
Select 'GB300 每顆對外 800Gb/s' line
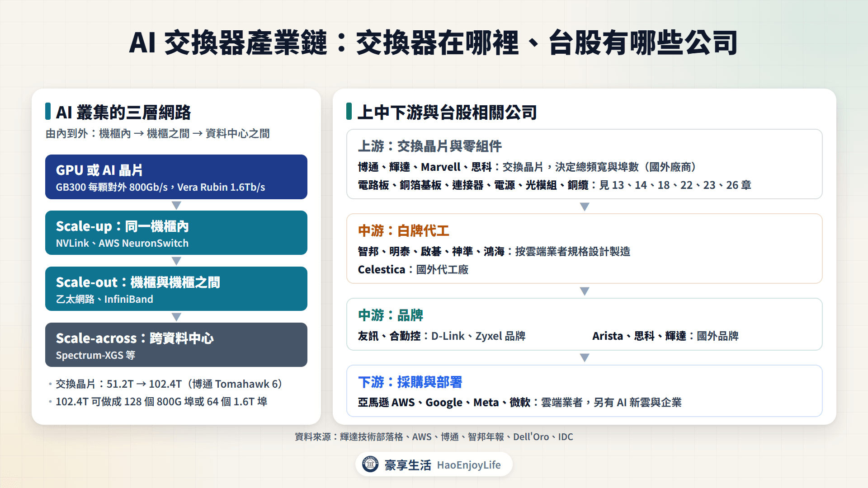160,187
